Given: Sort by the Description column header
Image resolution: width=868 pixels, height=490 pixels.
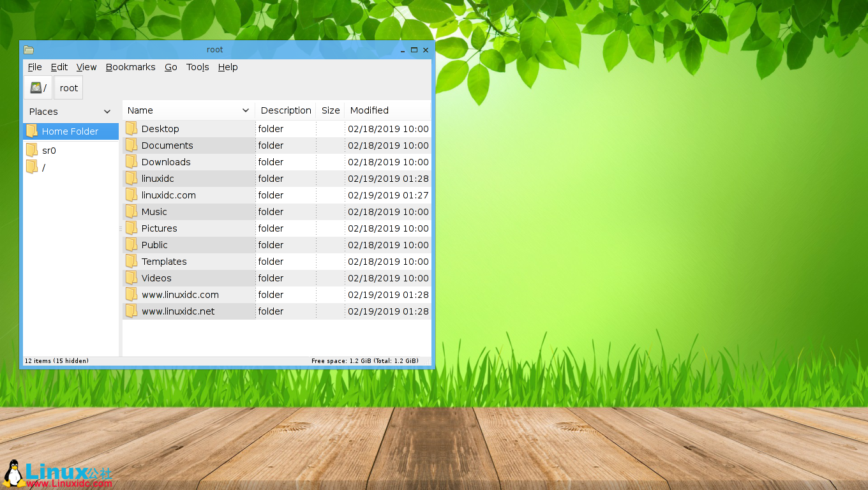Looking at the screenshot, I should pyautogui.click(x=286, y=110).
